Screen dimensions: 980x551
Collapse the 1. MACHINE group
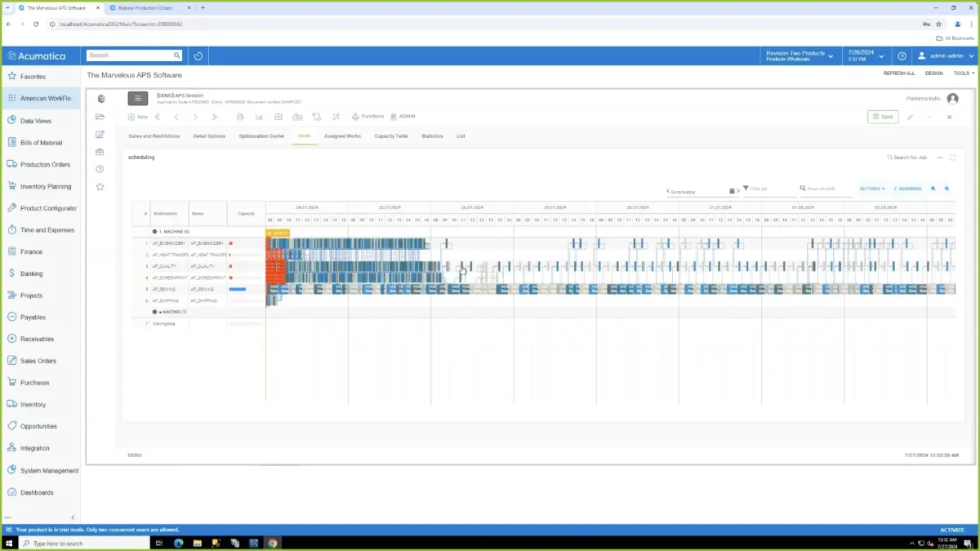[x=154, y=232]
